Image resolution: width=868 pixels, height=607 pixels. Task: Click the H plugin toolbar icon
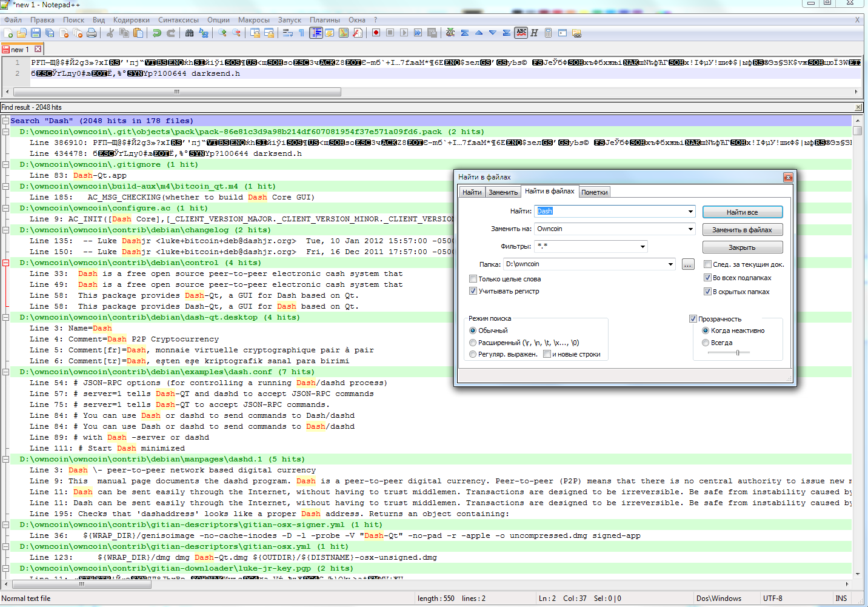tap(534, 33)
